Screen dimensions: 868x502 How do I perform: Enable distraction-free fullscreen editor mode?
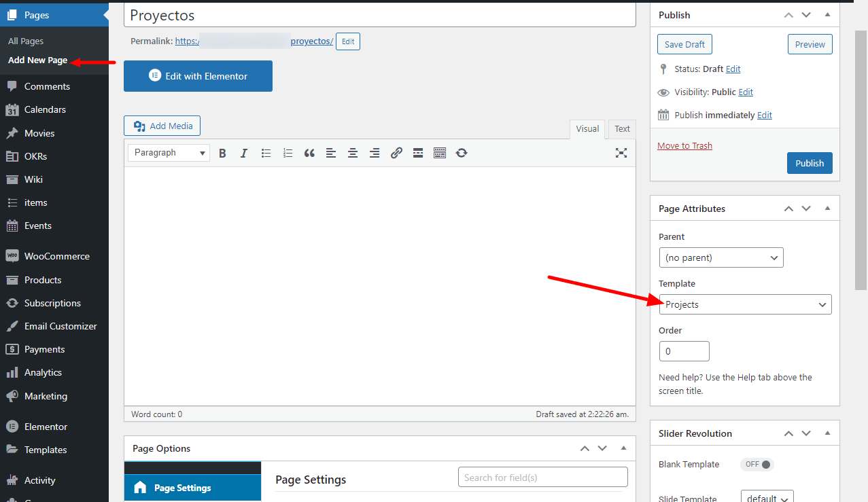point(621,153)
